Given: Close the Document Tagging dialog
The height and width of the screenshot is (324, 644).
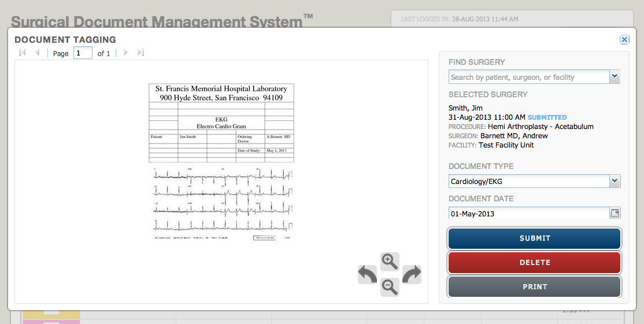Looking at the screenshot, I should (624, 39).
